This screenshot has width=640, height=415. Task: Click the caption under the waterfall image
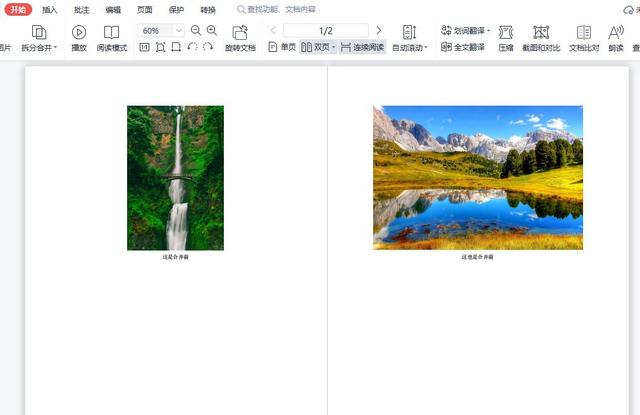(x=176, y=257)
